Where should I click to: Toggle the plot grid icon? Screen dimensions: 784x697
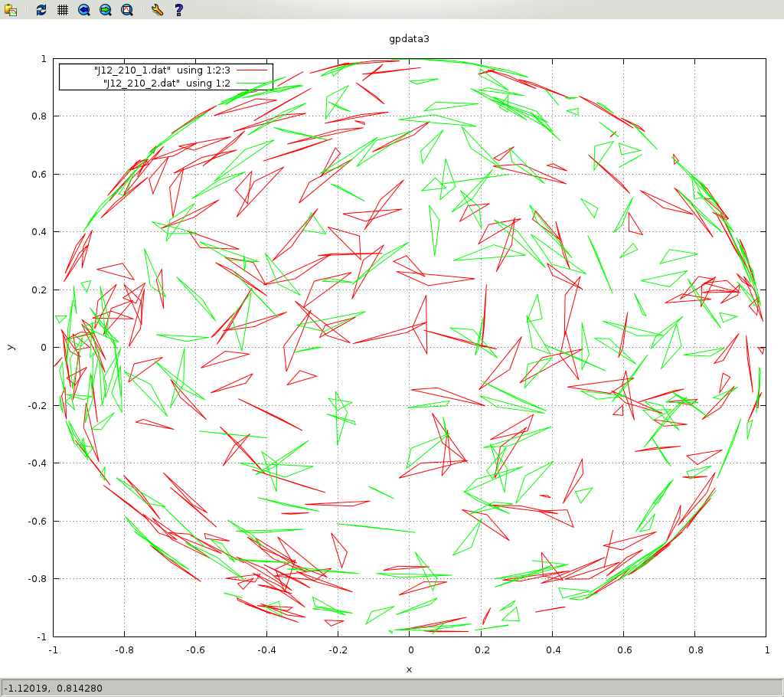pos(63,10)
